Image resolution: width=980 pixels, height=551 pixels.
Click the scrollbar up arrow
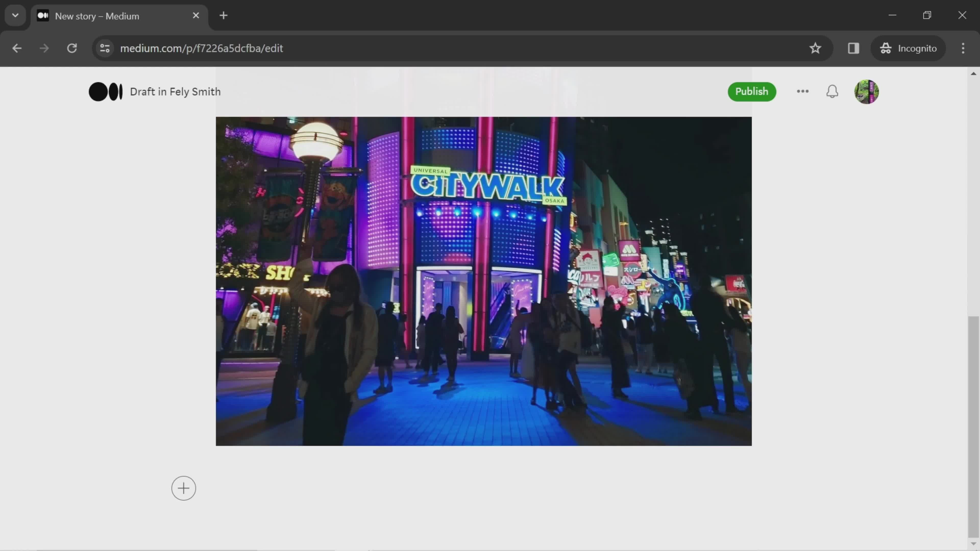(973, 73)
